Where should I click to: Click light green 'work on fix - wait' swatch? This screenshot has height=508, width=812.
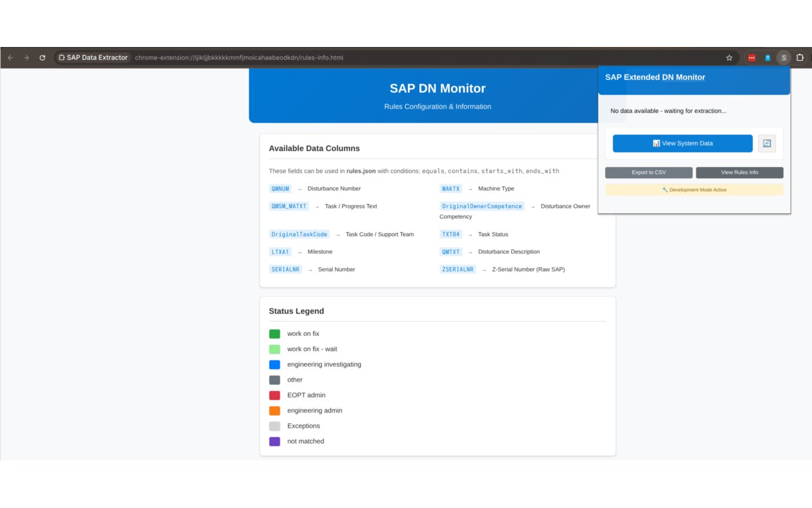point(275,349)
